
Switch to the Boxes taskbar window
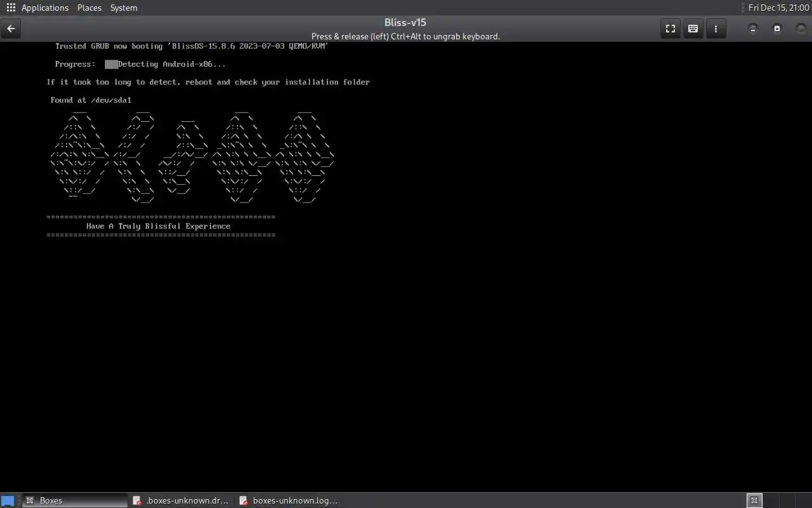click(x=75, y=500)
